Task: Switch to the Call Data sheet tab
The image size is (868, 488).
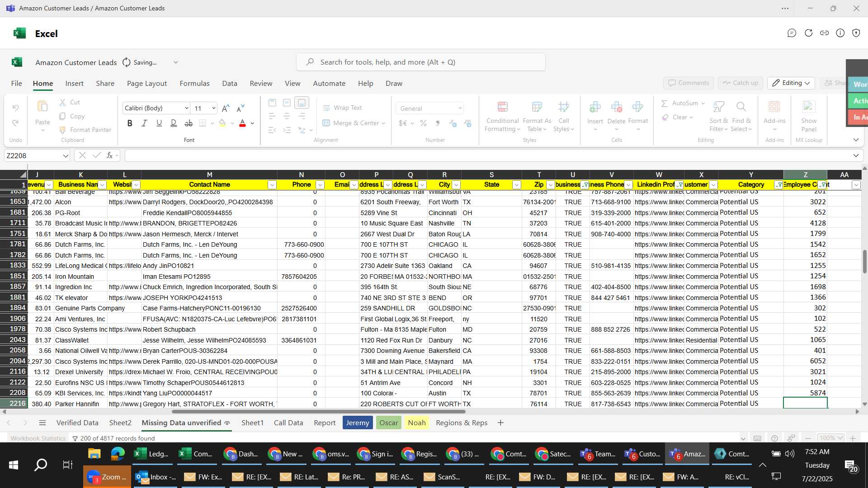Action: tap(288, 422)
